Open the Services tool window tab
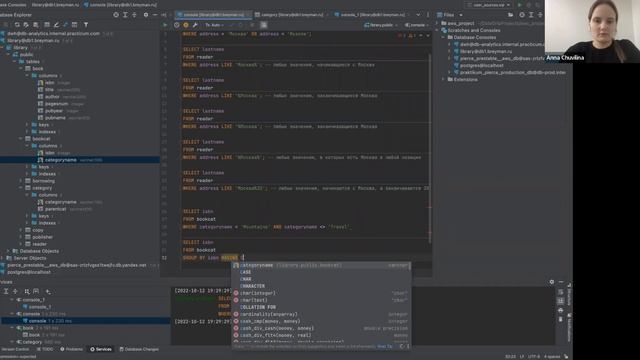Screen dimensions: 640x360 101,349
